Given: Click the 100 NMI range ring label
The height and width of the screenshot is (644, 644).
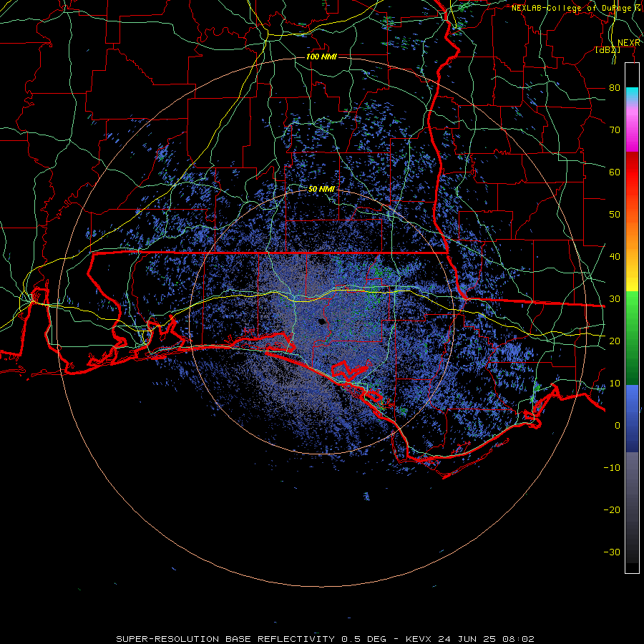Looking at the screenshot, I should tap(321, 57).
